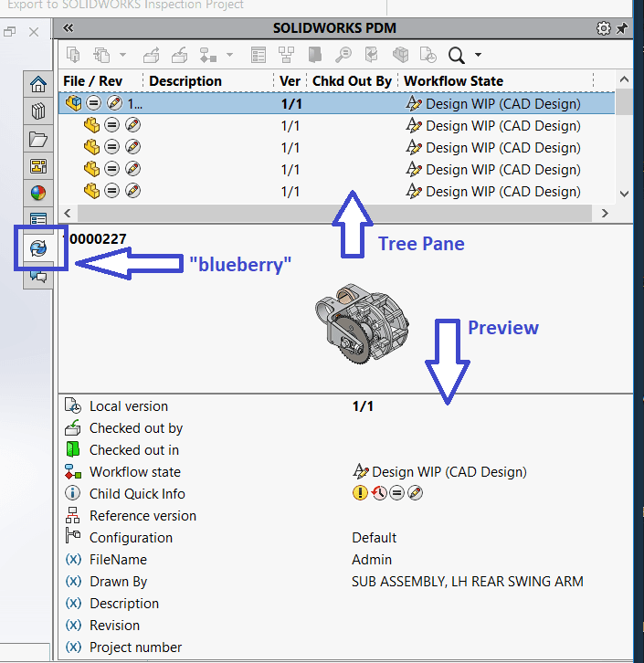Click the swing arm assembly preview thumbnail
This screenshot has width=644, height=663.
362,324
